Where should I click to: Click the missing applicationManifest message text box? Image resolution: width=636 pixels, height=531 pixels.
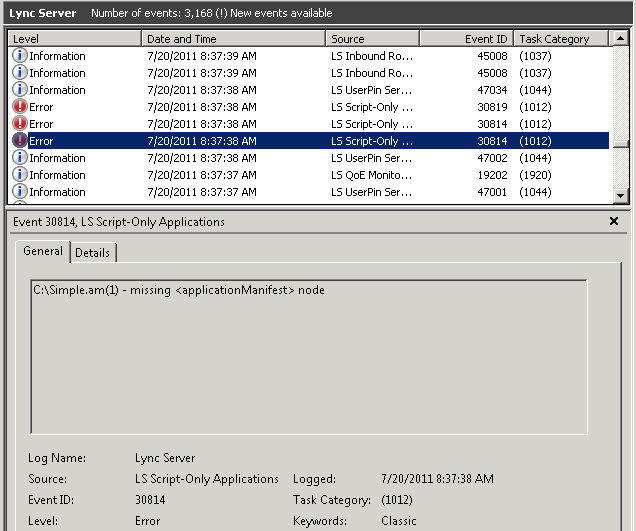coord(308,357)
